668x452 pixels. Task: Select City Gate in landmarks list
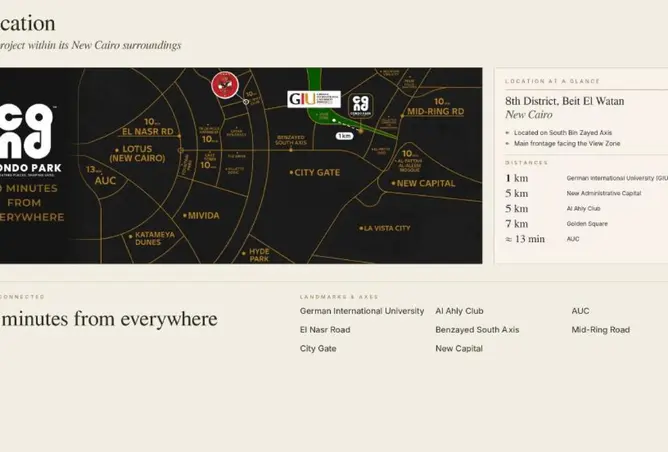point(318,348)
